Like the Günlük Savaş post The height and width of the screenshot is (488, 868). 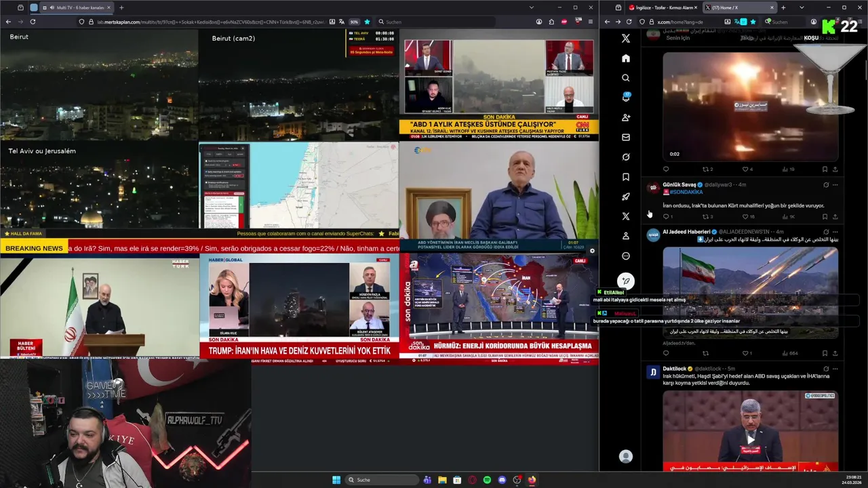[x=745, y=217]
